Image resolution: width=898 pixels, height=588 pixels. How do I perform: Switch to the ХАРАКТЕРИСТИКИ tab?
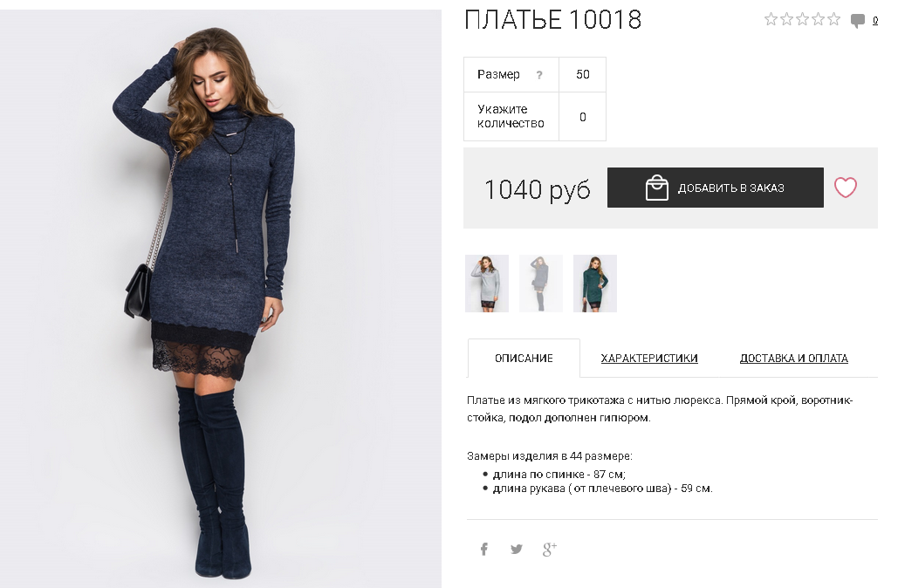click(649, 359)
